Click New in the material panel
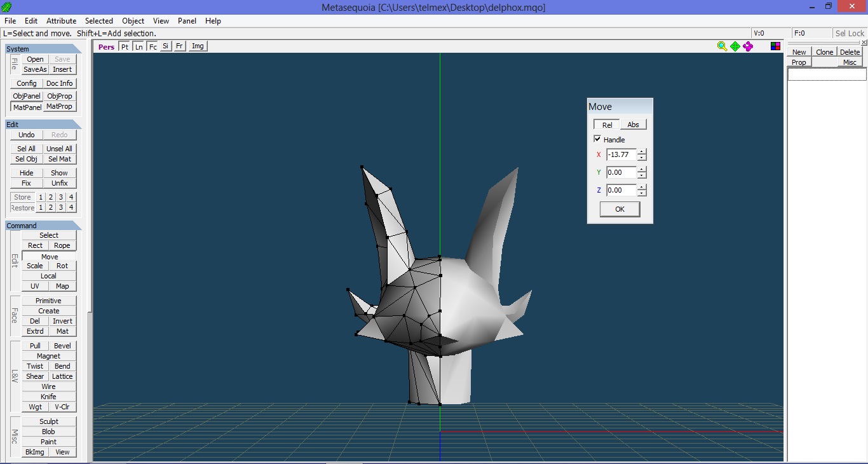The width and height of the screenshot is (868, 464). pyautogui.click(x=799, y=52)
